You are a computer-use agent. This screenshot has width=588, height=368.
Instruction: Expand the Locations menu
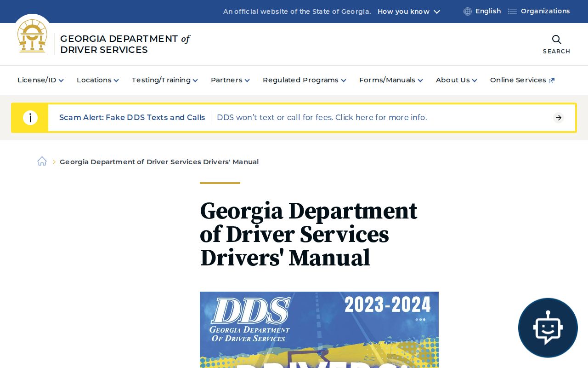tap(98, 80)
